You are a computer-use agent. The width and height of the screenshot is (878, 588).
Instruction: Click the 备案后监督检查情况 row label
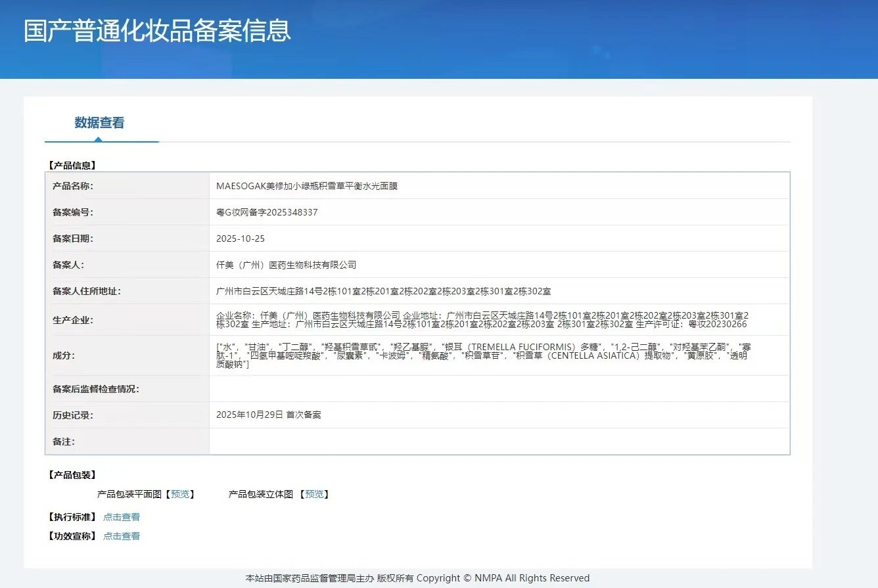click(96, 389)
